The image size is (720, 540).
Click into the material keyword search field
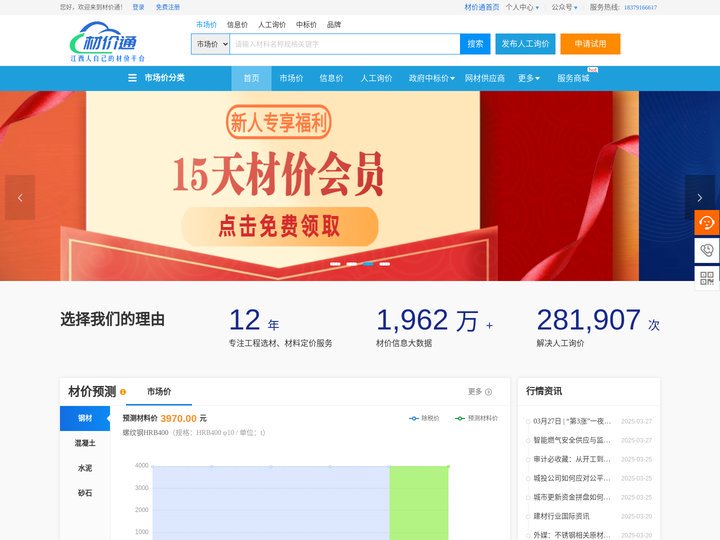[x=345, y=44]
